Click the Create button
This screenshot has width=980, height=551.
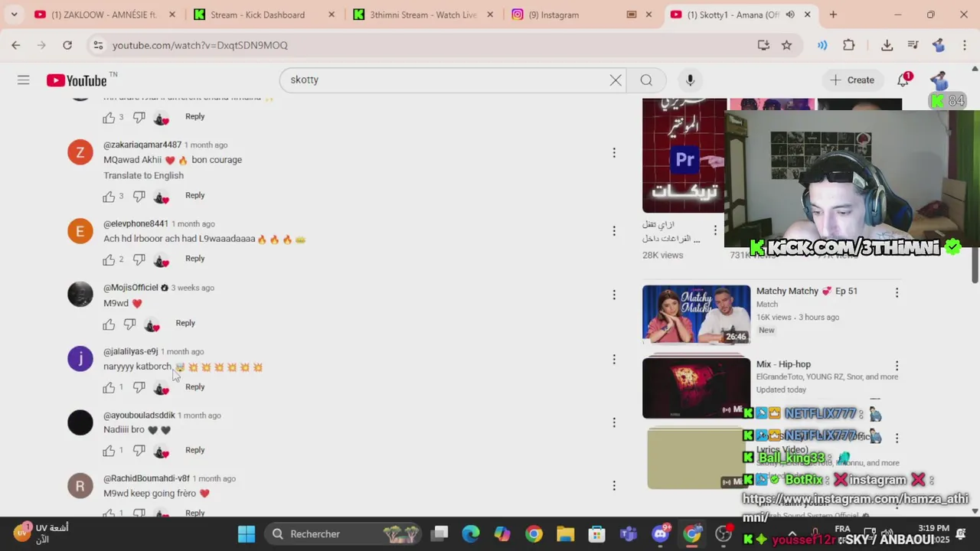pyautogui.click(x=852, y=80)
